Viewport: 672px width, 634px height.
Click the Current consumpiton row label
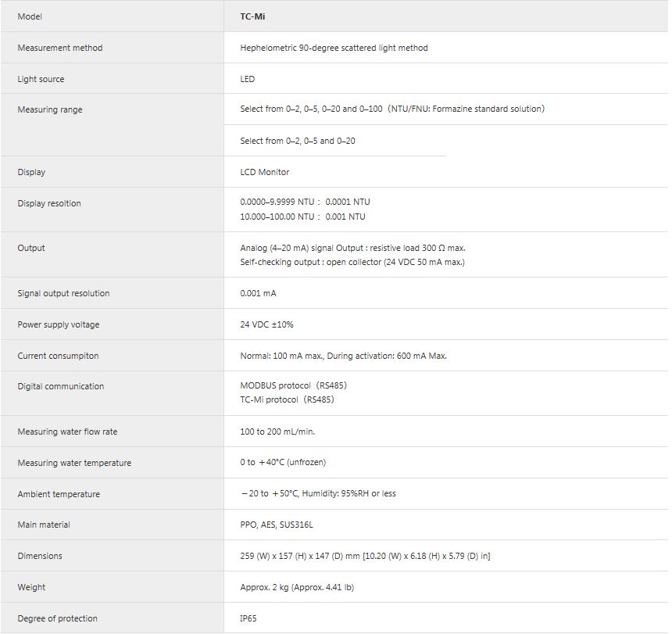[x=58, y=356]
